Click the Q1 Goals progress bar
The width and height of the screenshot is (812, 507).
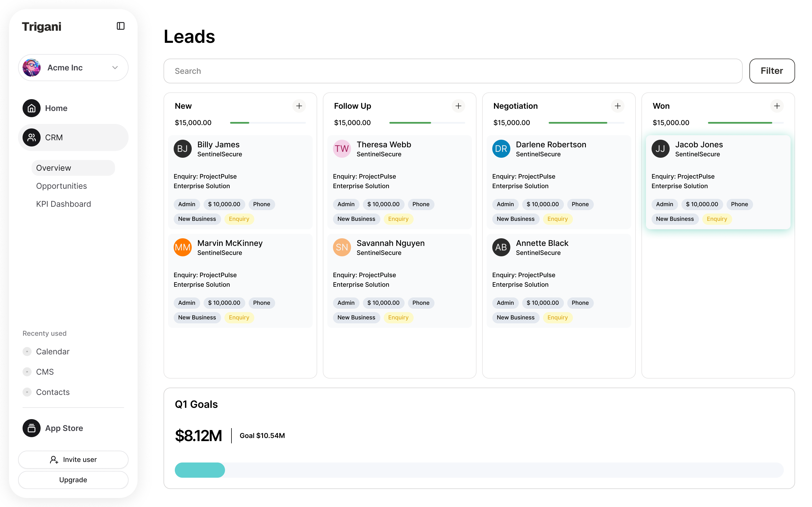click(x=479, y=470)
